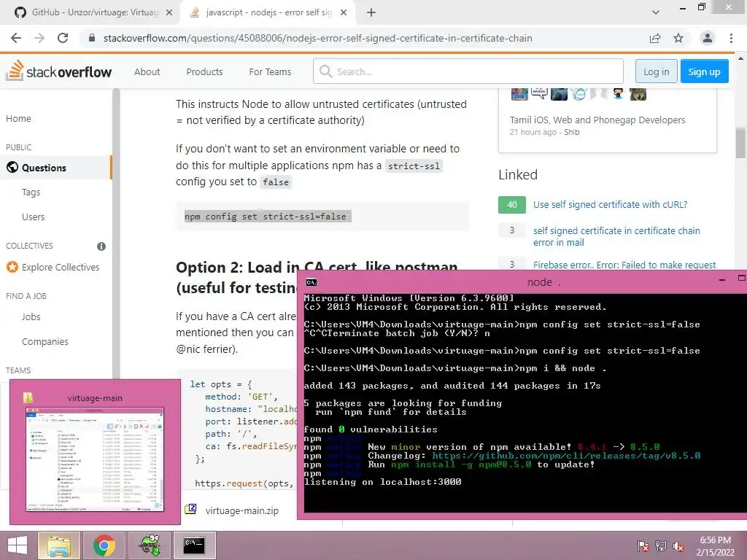747x560 pixels.
Task: Go back using the browser back arrow
Action: coord(16,38)
